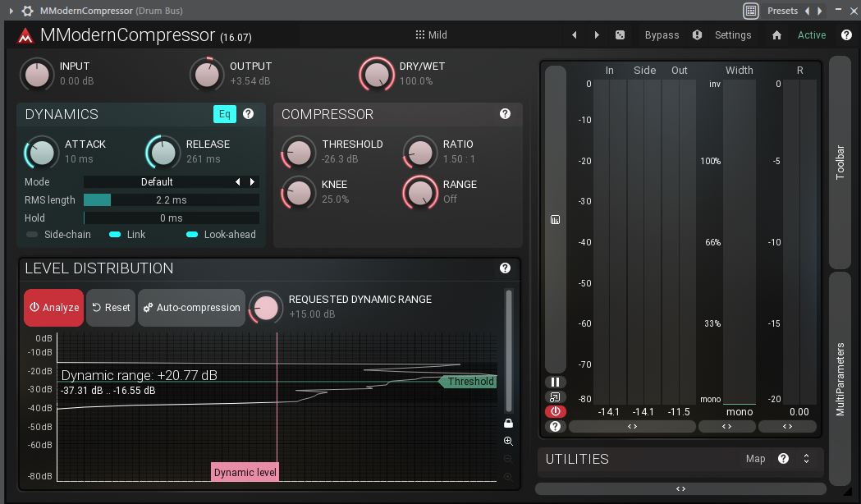Collapse the In/Side/Out meters expander
Screen dimensions: 861x504
pos(632,427)
